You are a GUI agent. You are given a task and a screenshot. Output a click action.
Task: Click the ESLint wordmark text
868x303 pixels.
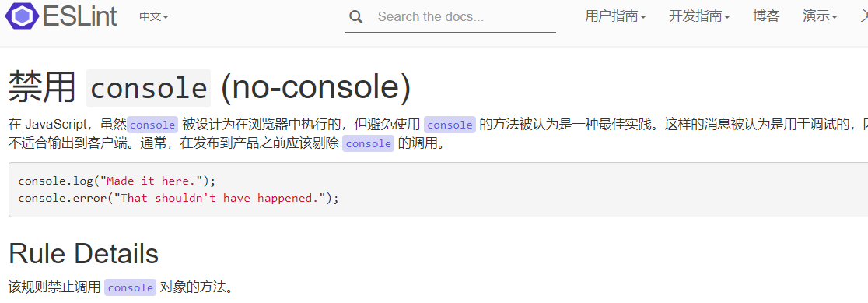click(79, 16)
